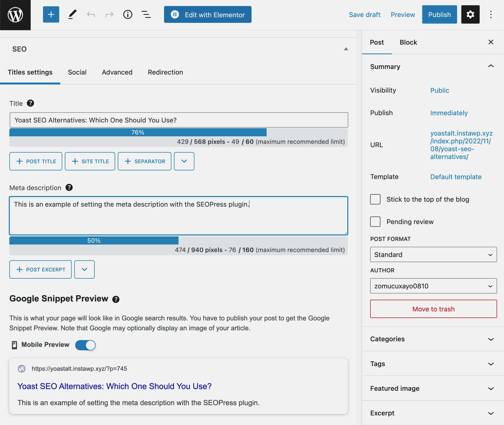This screenshot has height=425, width=504.
Task: Click the Redo arrow icon
Action: pos(109,15)
